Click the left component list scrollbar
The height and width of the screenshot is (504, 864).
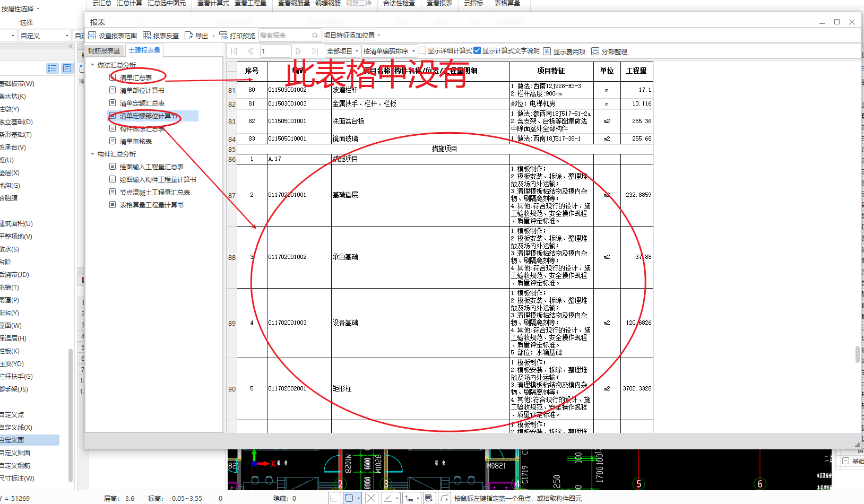[x=71, y=415]
